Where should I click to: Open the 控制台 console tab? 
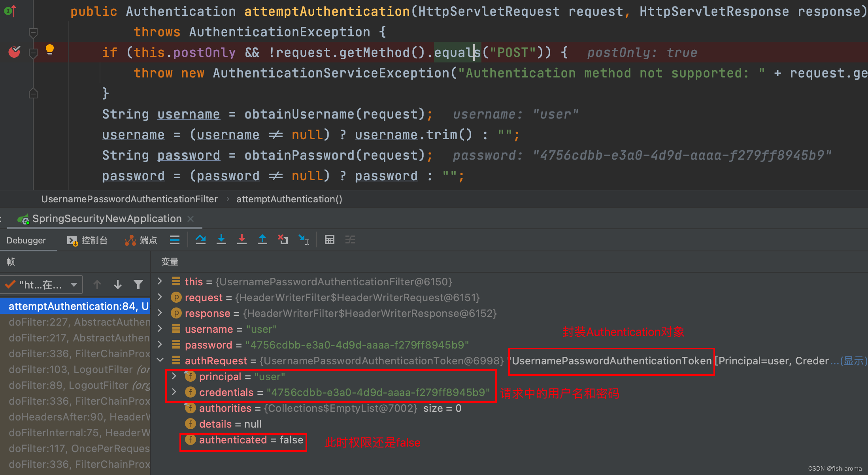click(x=87, y=240)
